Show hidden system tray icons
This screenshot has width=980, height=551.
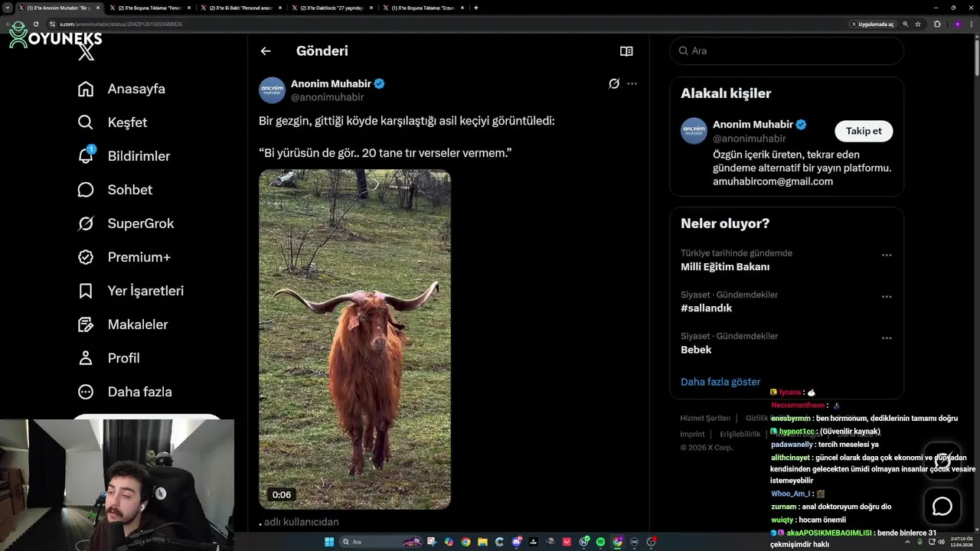pos(907,542)
